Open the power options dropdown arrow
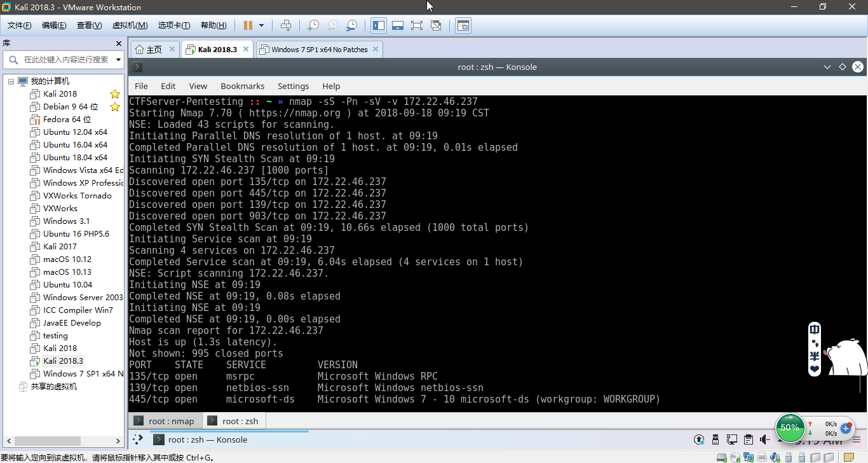This screenshot has width=868, height=463. [x=261, y=25]
